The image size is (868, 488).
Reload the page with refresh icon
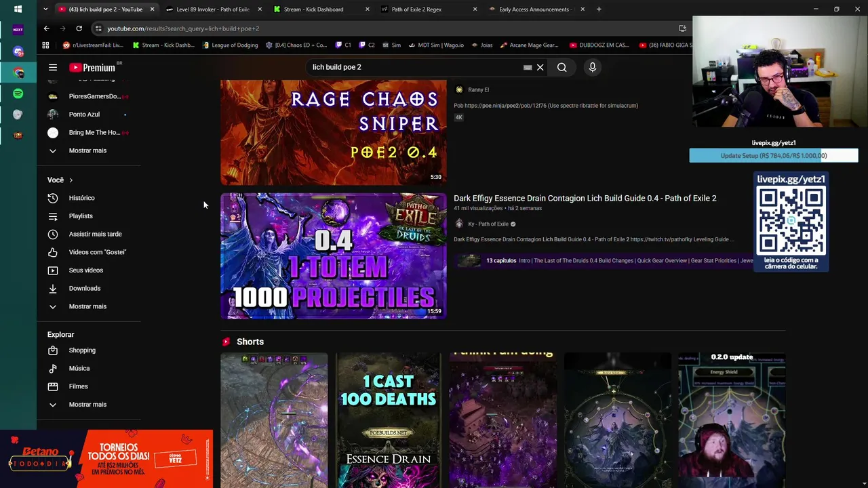point(79,28)
